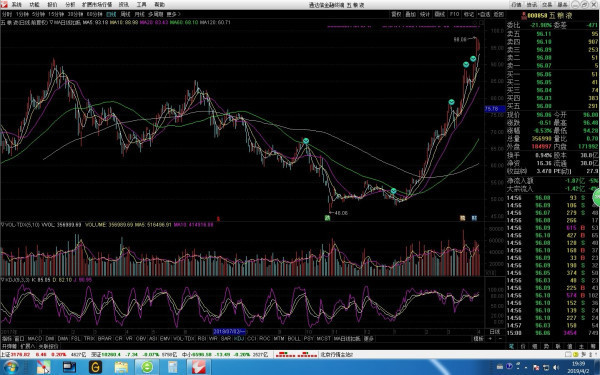
Task: Open the yellow G application taskbar icon
Action: click(x=95, y=367)
